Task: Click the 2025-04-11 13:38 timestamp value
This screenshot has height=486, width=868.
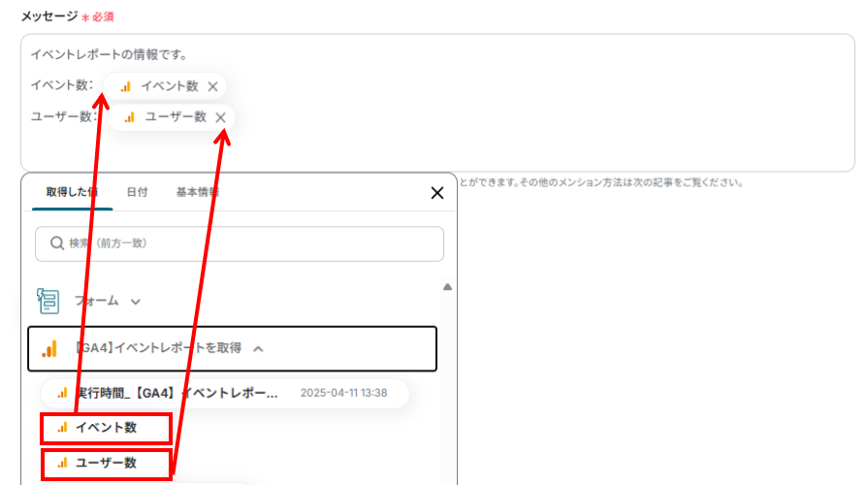Action: [343, 393]
